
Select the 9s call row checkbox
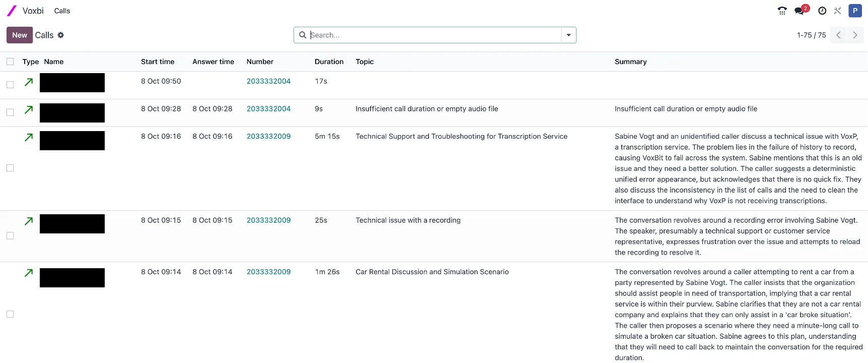(10, 112)
